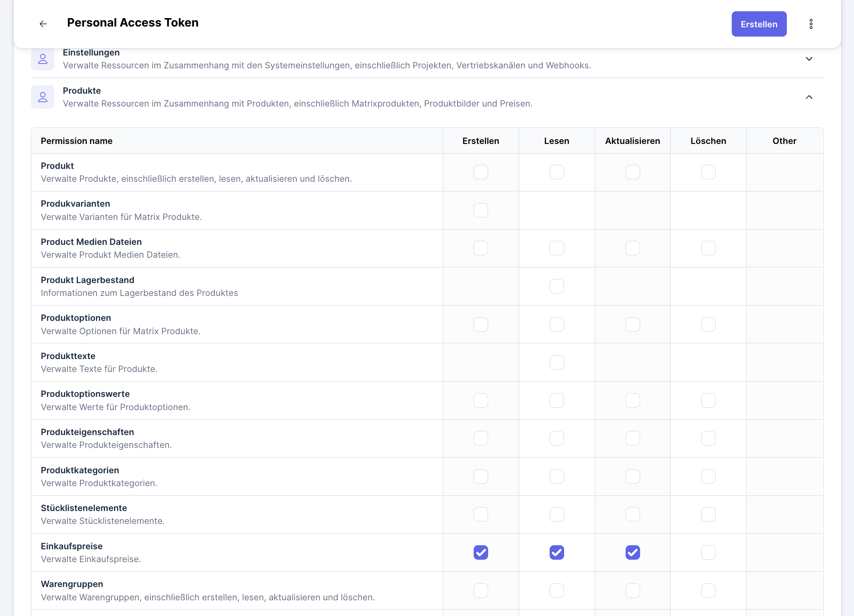Viewport: 854px width, 616px height.
Task: Enable Erstellen permission for Produkt
Action: [480, 172]
